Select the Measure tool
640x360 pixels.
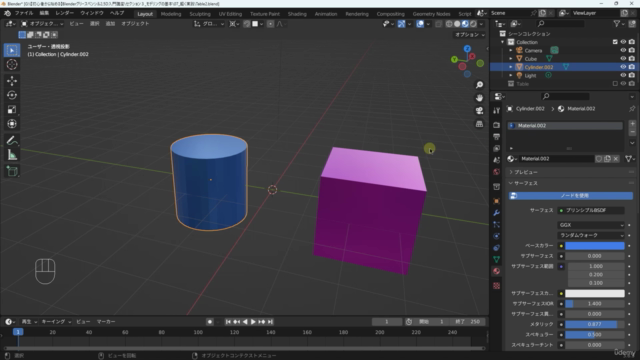click(x=12, y=155)
